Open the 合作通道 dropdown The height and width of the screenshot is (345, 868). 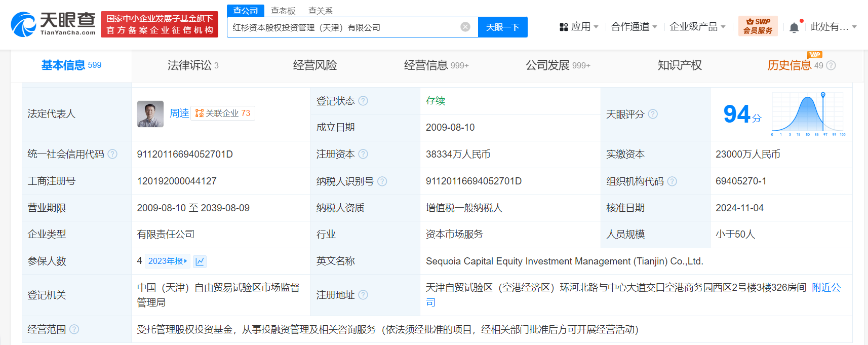click(x=634, y=27)
